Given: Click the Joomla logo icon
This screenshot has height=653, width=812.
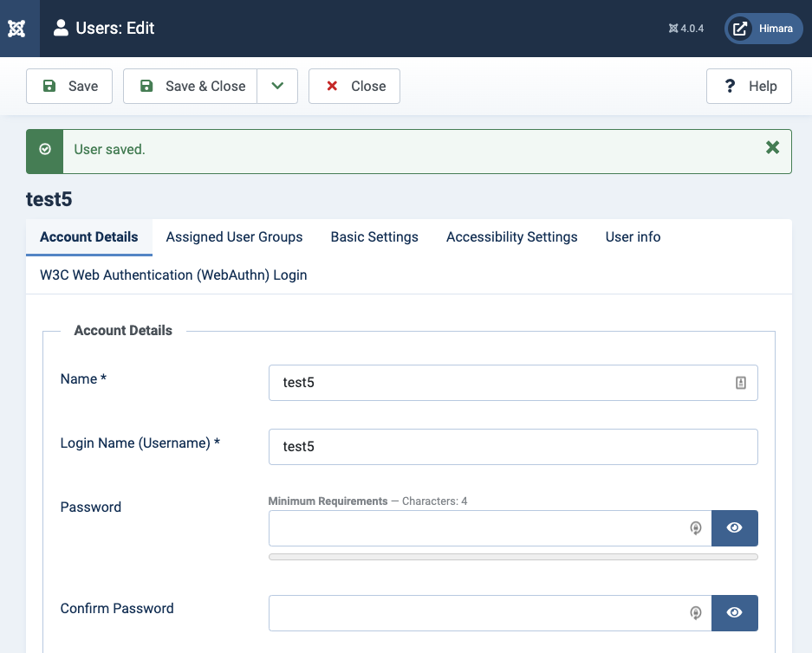Looking at the screenshot, I should click(x=16, y=29).
